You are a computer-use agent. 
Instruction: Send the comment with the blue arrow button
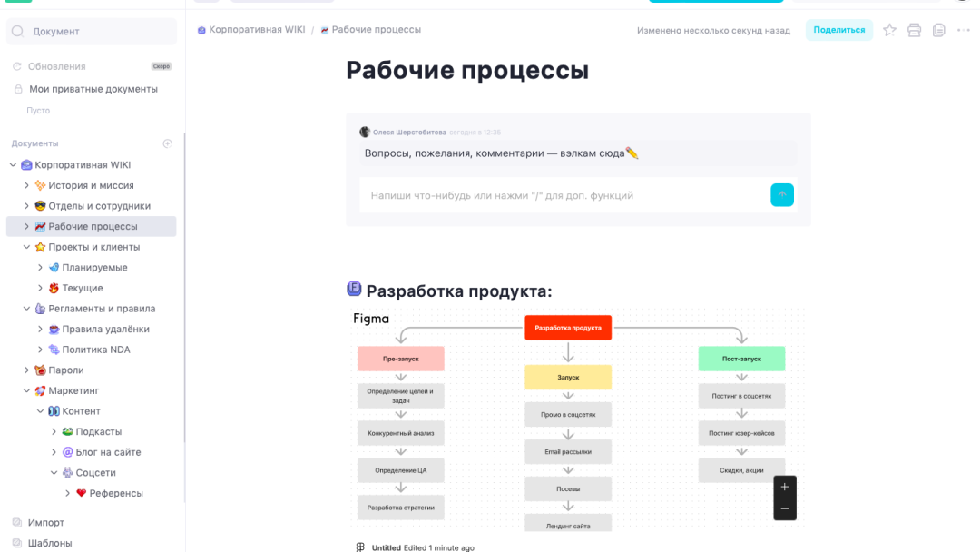coord(781,195)
